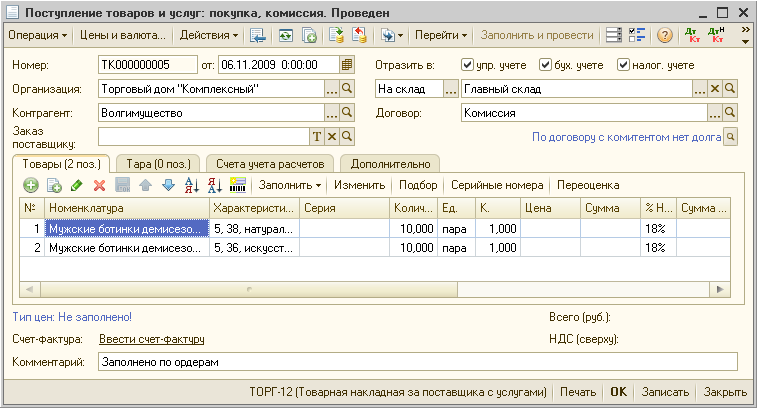Open the help question mark icon
The image size is (757, 408).
(x=665, y=35)
